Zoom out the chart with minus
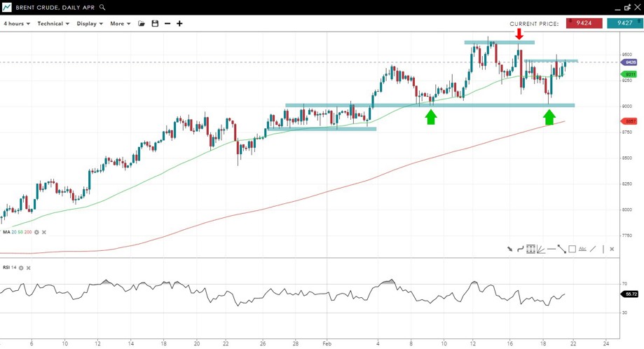Viewport: 644px width, 349px height. 167,24
